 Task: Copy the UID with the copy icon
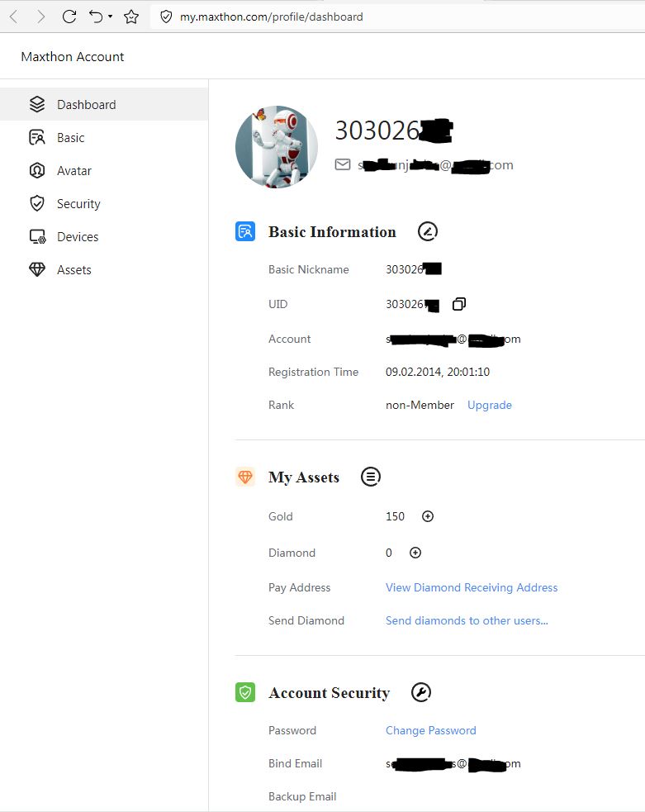(459, 304)
